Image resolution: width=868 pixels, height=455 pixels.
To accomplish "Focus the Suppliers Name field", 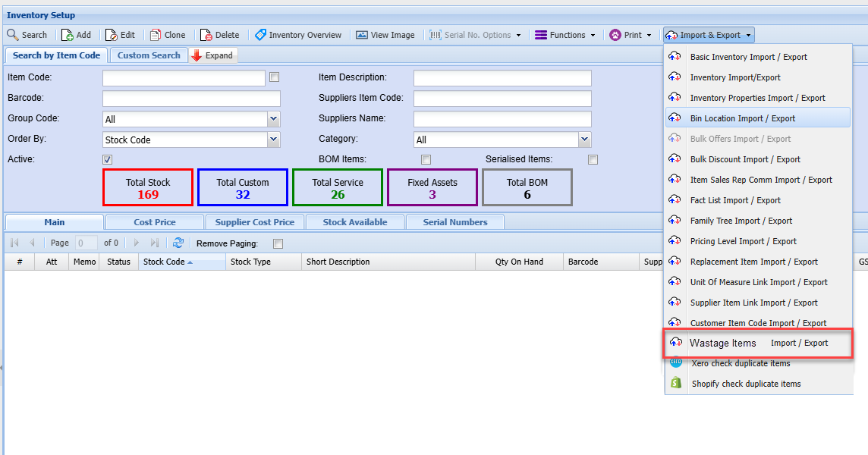I will click(502, 119).
